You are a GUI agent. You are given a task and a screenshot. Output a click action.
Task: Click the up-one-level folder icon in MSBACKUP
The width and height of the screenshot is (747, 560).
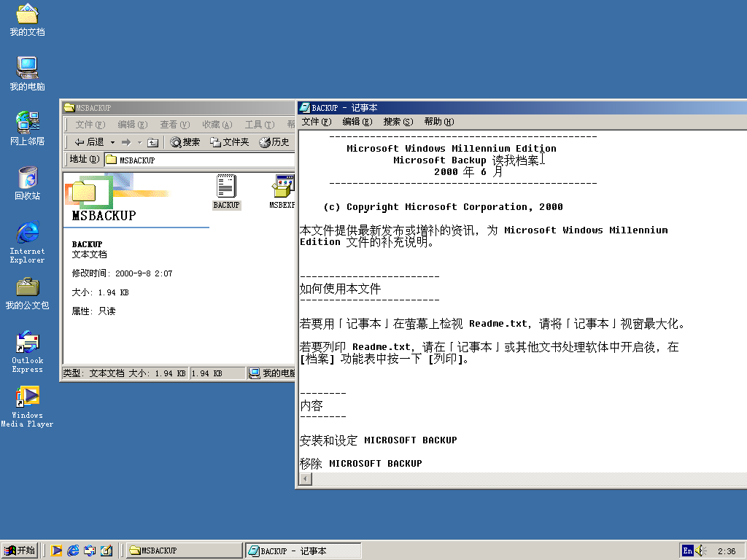(x=152, y=142)
